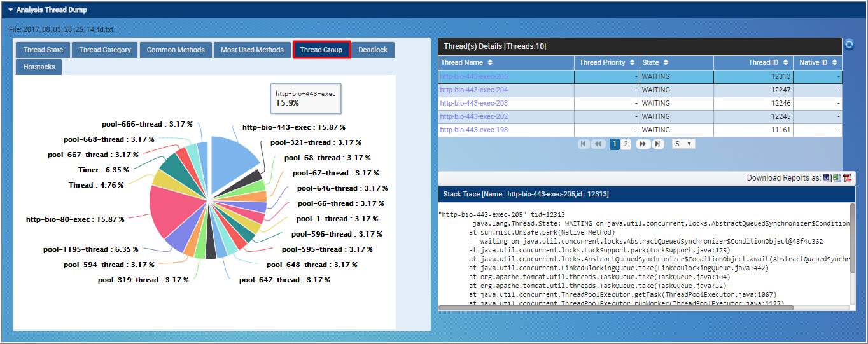Image resolution: width=868 pixels, height=344 pixels.
Task: Click pie label 'pool-646-thread : 3.17 %'
Action: (342, 188)
